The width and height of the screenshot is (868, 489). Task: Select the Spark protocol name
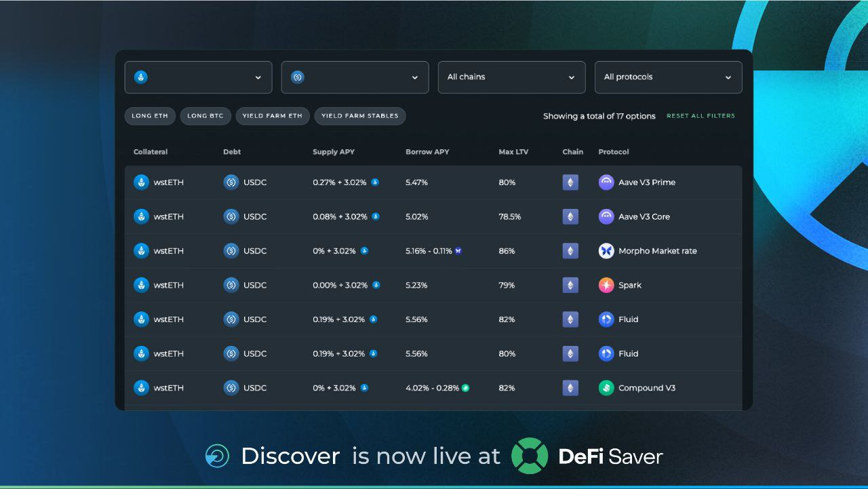coord(630,286)
